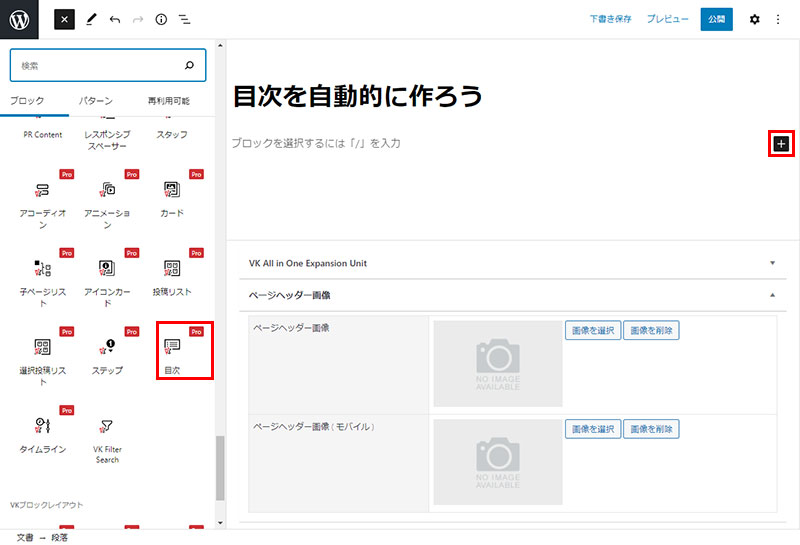Close the block inserter panel
This screenshot has height=545, width=800.
[64, 19]
